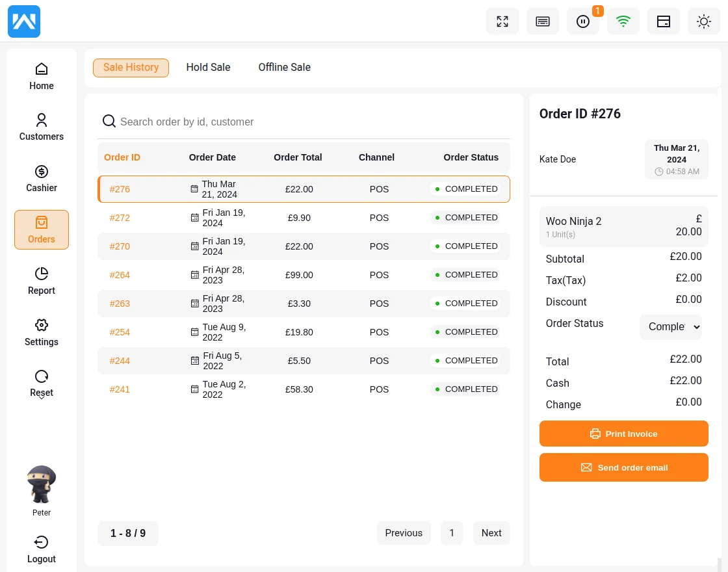Open the Cashier section

point(42,179)
